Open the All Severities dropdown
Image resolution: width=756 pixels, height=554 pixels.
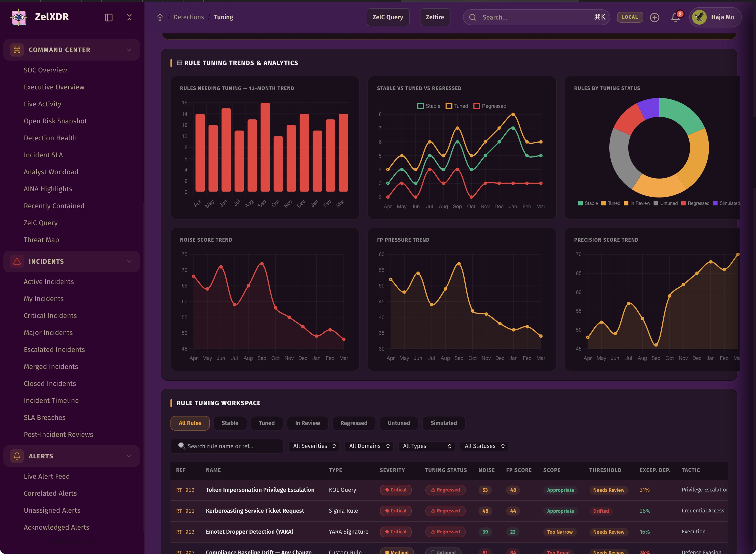coord(314,446)
